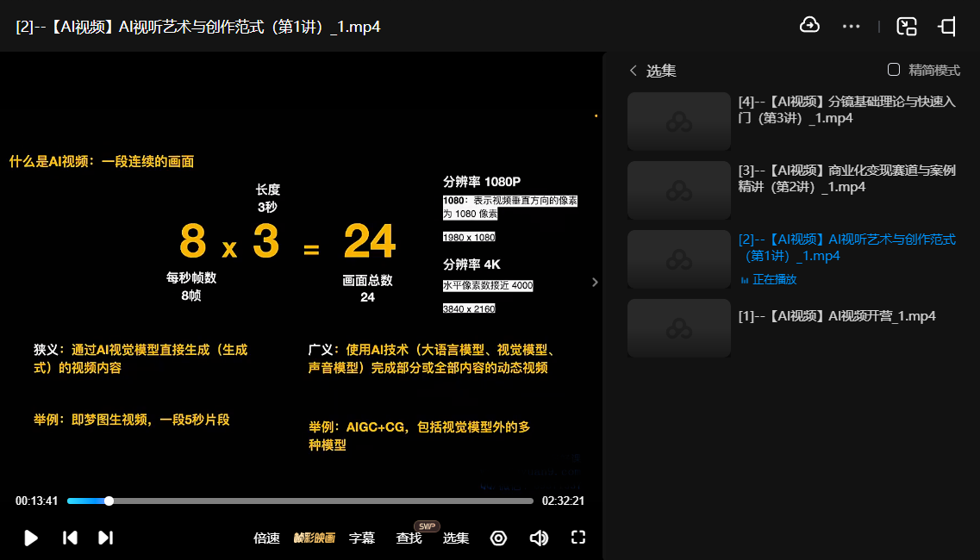Switch to picture-in-picture mini window
The width and height of the screenshot is (980, 560).
tap(906, 27)
